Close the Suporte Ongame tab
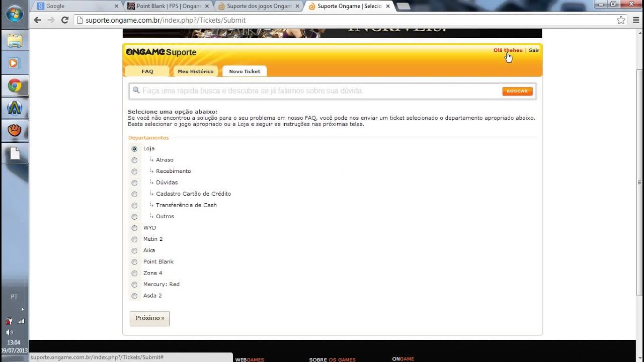Image resolution: width=644 pixels, height=362 pixels. [388, 6]
